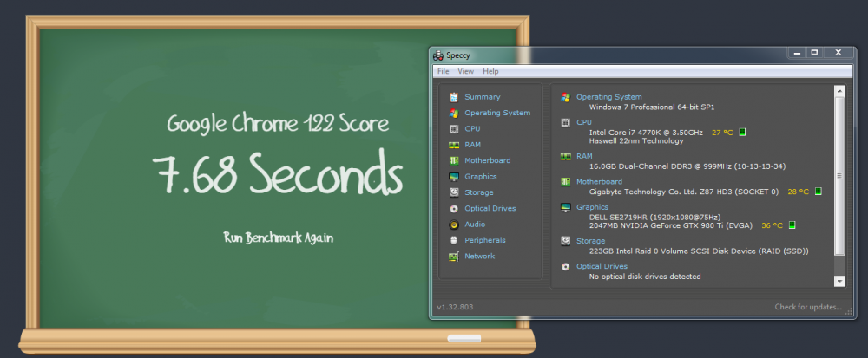Image resolution: width=868 pixels, height=358 pixels.
Task: Select Summary in the sidebar
Action: (482, 97)
